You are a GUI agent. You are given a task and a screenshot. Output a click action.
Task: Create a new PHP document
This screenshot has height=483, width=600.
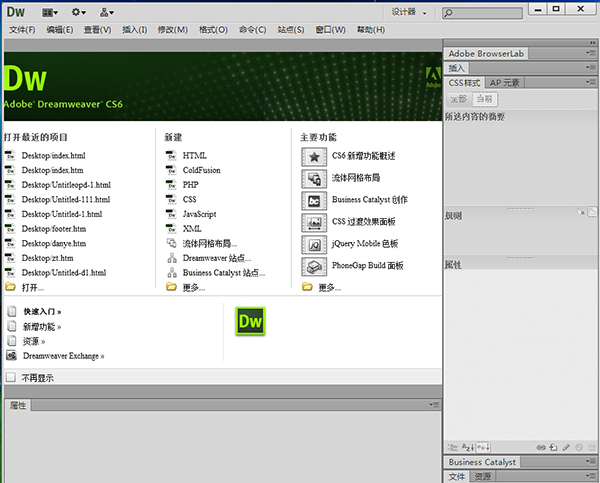190,185
